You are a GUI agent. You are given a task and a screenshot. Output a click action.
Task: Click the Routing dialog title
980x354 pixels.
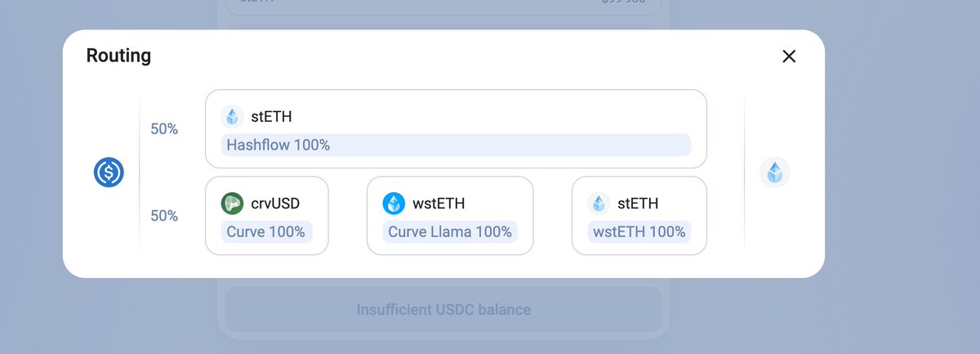(x=119, y=56)
